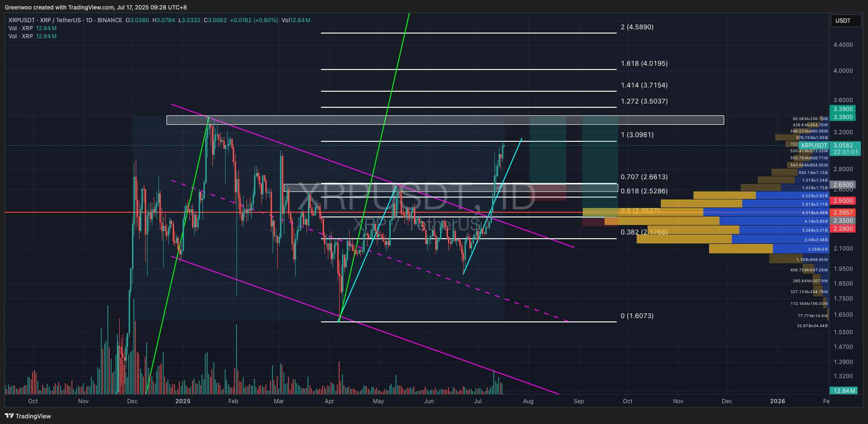Image resolution: width=868 pixels, height=424 pixels.
Task: Select the Fibonacci label 1 (3.0981)
Action: (x=637, y=135)
